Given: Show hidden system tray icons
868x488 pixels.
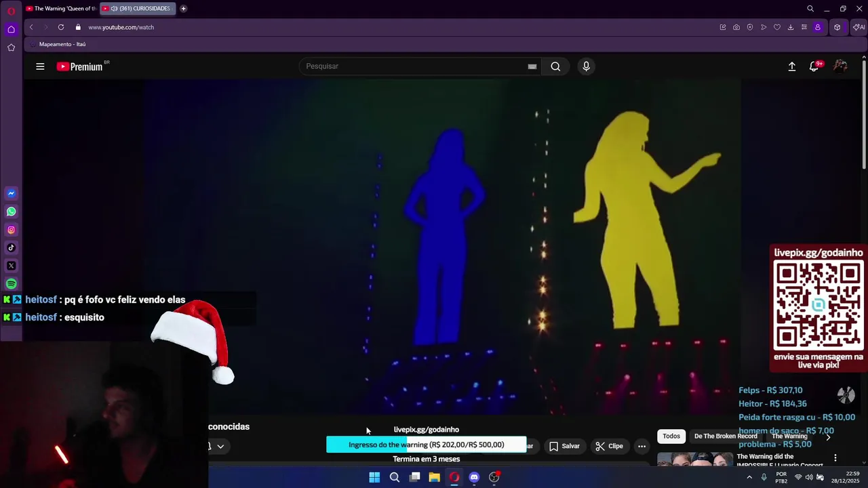Looking at the screenshot, I should click(x=749, y=477).
